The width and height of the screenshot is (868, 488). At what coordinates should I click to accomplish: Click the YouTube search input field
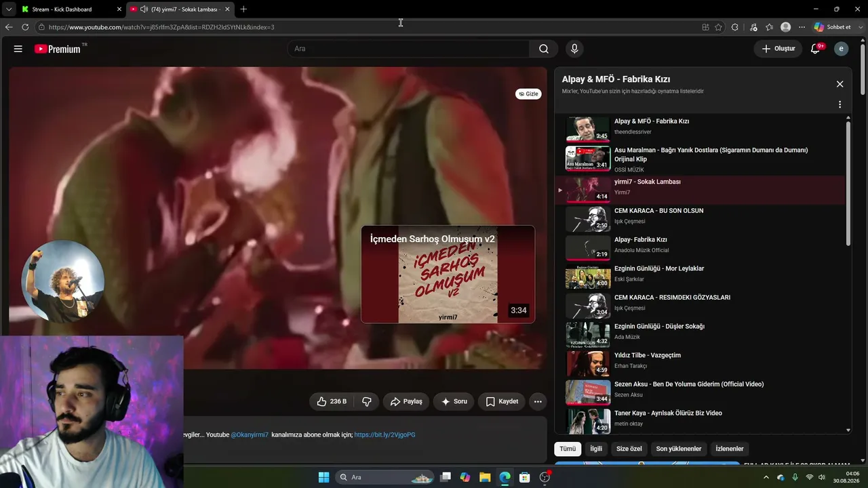408,49
